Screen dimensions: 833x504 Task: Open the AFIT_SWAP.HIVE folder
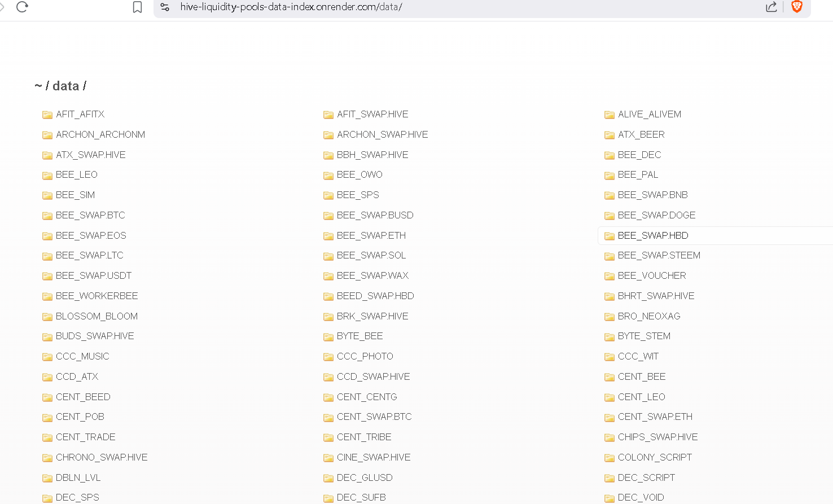[x=372, y=114]
